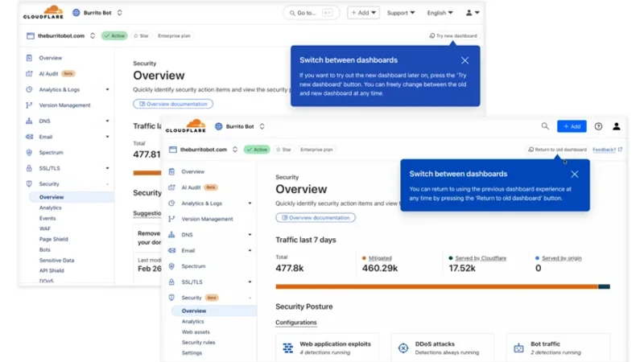Select Version Management in the back dashboard sidebar
The image size is (644, 362).
click(x=64, y=105)
